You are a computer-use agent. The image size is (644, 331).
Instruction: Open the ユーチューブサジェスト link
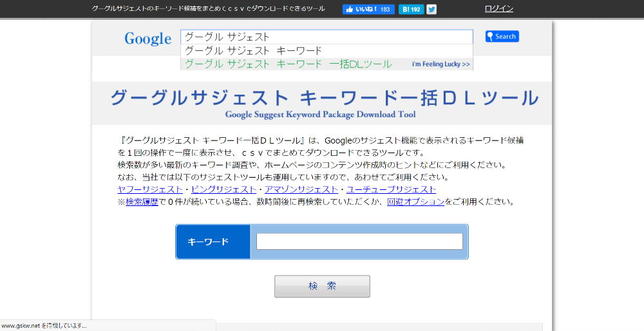(x=391, y=189)
